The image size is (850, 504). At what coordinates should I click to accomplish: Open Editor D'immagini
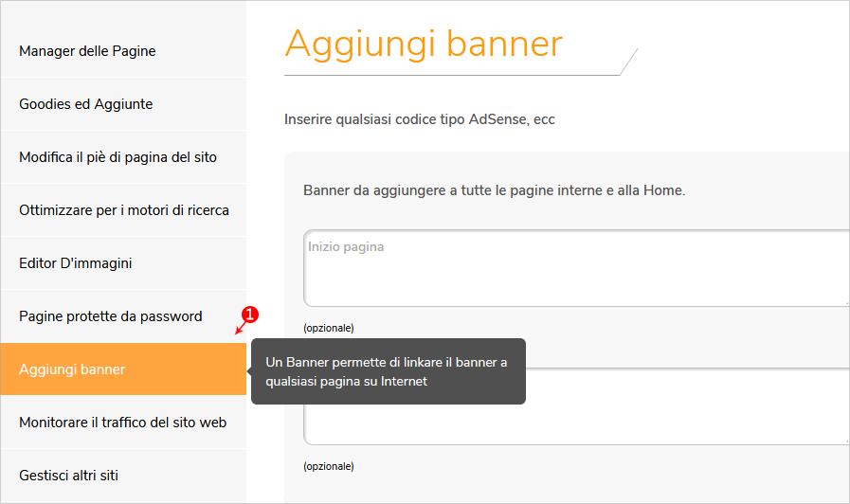123,263
